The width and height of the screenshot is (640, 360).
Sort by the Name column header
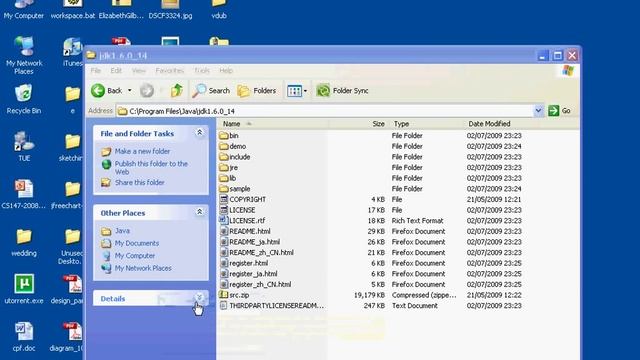(x=273, y=124)
